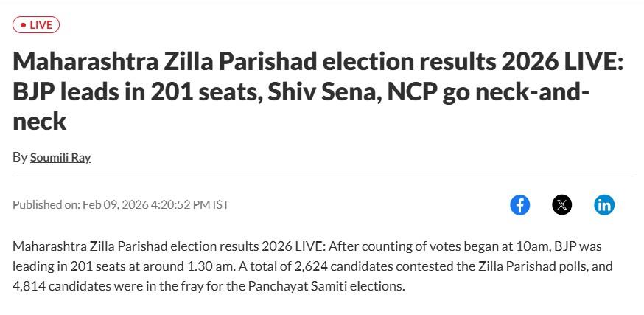The image size is (644, 315).
Task: Share article on X (Twitter)
Action: click(x=561, y=205)
